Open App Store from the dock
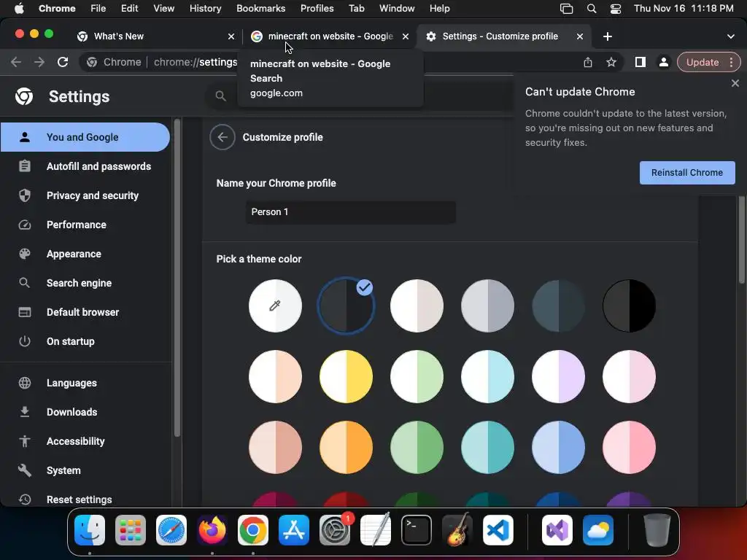Viewport: 747px width, 560px height. (294, 530)
